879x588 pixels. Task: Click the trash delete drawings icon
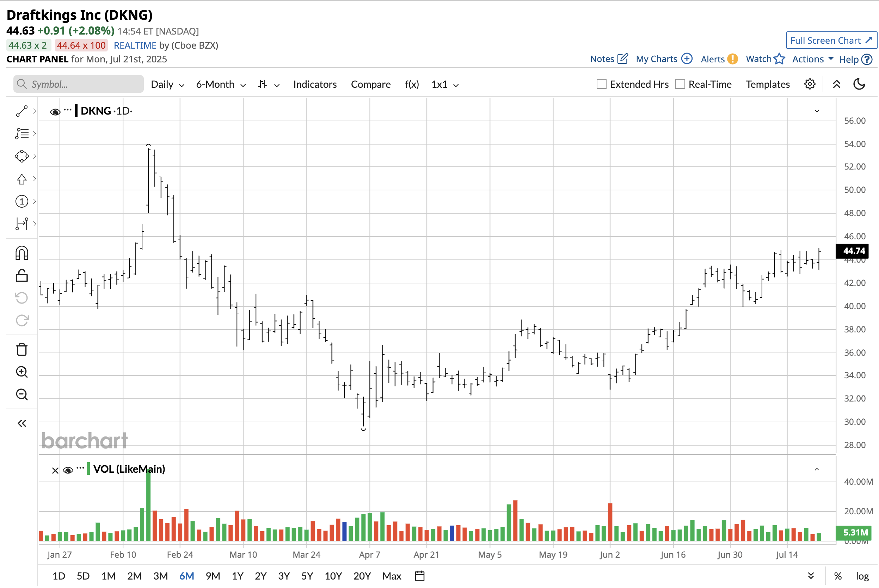tap(22, 349)
